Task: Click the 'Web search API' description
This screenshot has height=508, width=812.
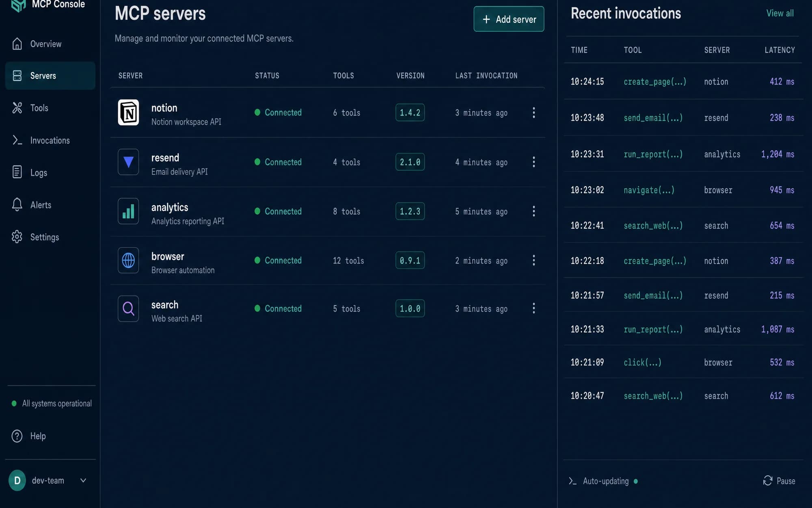Action: point(177,319)
